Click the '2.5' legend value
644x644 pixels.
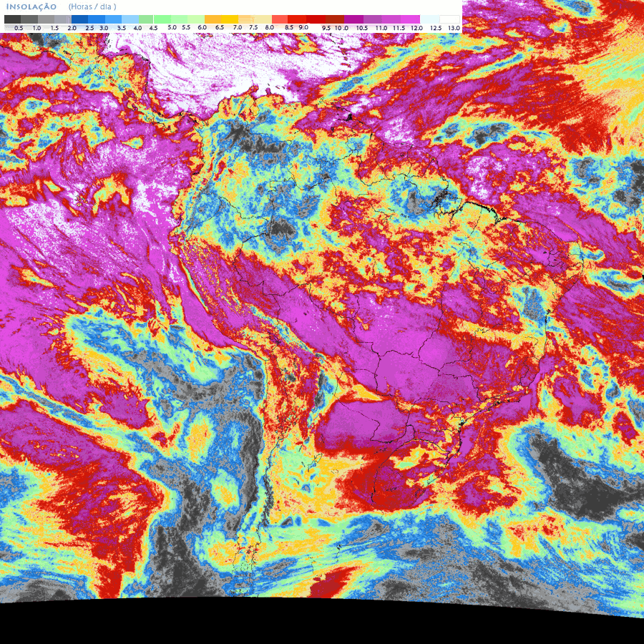click(89, 28)
